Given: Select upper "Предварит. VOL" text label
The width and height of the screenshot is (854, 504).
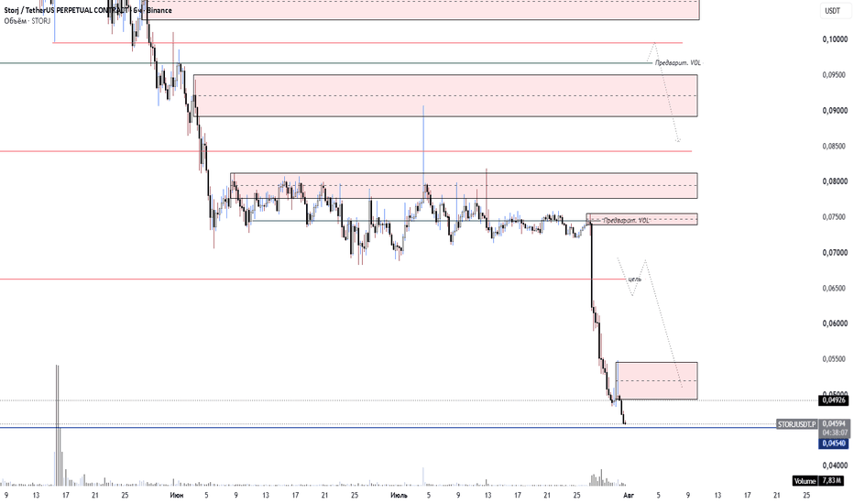Looking at the screenshot, I should pos(677,62).
